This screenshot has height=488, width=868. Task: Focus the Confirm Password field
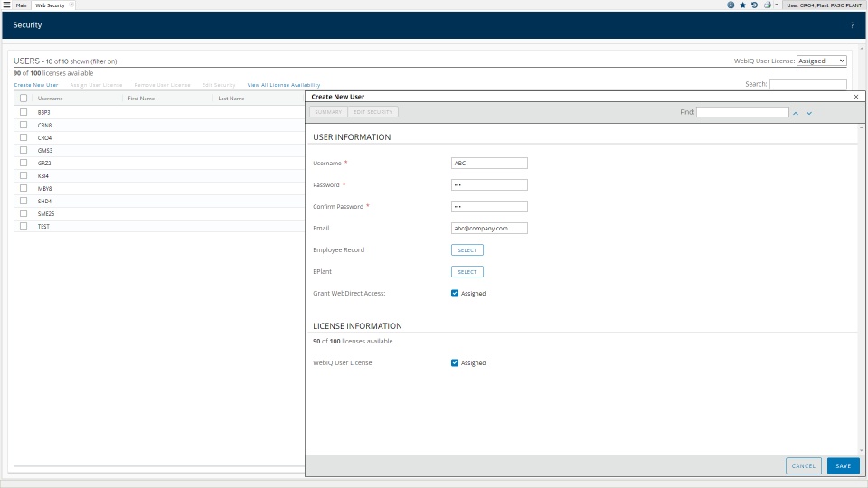pyautogui.click(x=489, y=206)
